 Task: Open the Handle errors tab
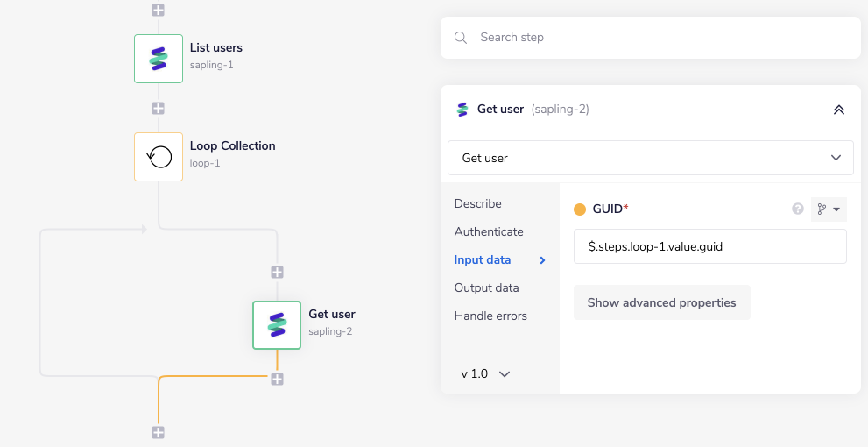pyautogui.click(x=490, y=316)
